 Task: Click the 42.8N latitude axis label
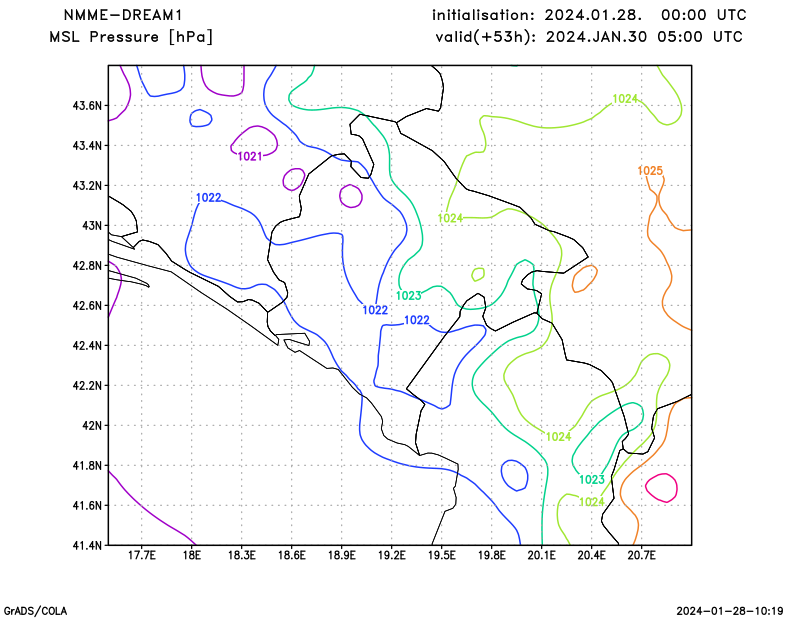(x=87, y=266)
